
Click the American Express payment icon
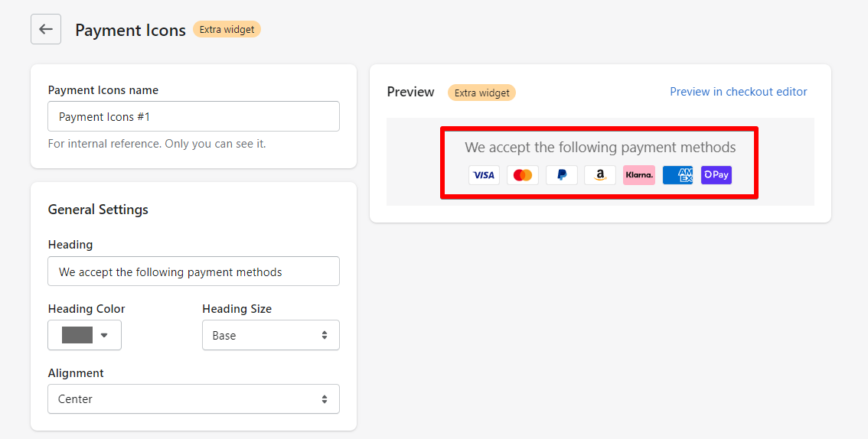[x=677, y=174]
